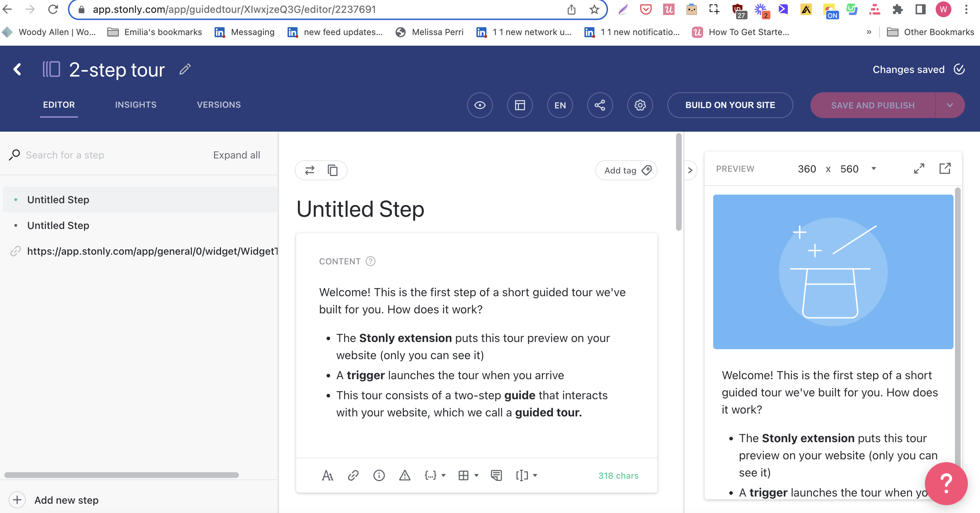980x513 pixels.
Task: Click BUILD ON YOUR SITE button
Action: coord(730,104)
